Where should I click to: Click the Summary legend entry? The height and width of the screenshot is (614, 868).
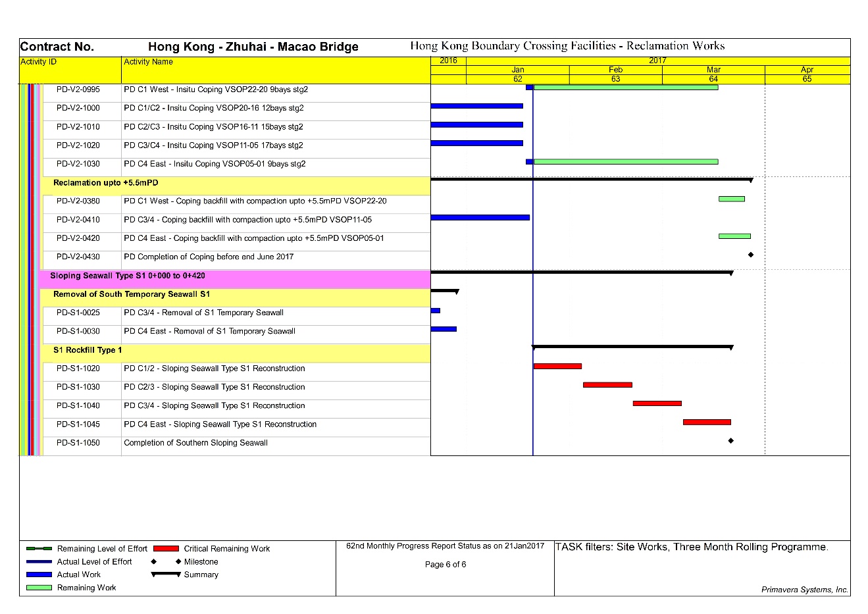201,575
